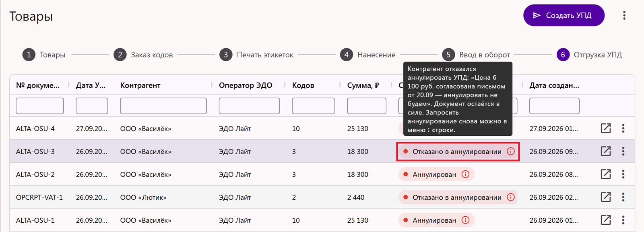Open the ALTA-OSU-2 document in a new window
Screen dimensions: 644x232
point(606,174)
